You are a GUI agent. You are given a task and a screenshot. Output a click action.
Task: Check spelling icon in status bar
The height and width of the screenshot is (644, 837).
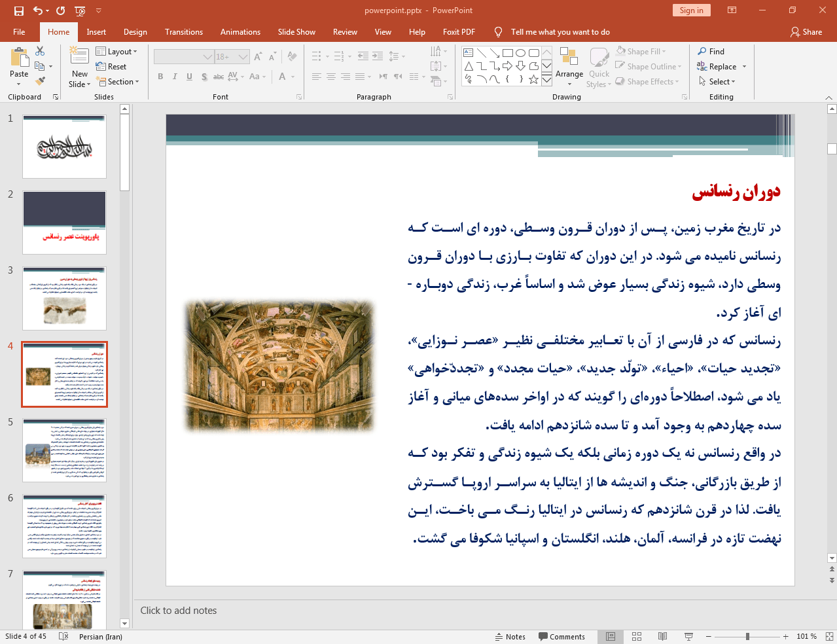click(63, 636)
